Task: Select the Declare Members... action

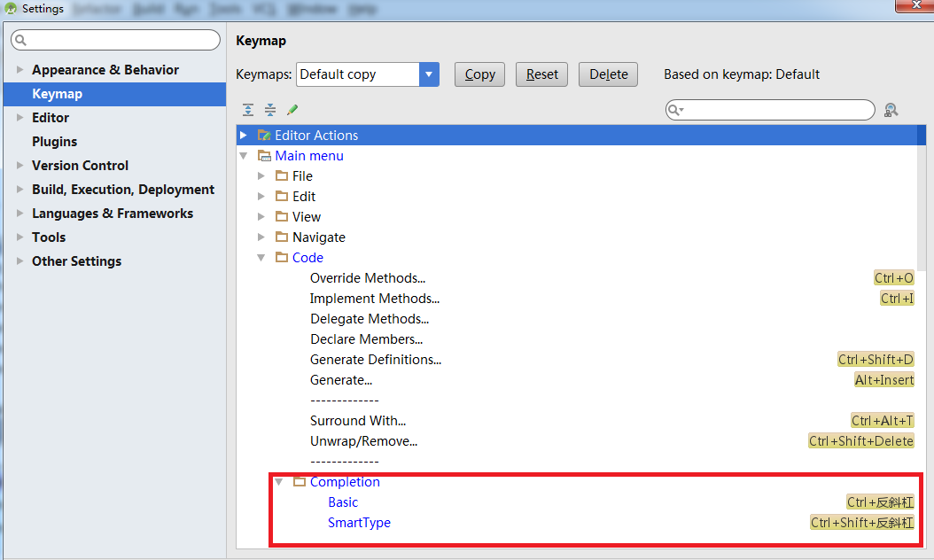Action: tap(366, 339)
